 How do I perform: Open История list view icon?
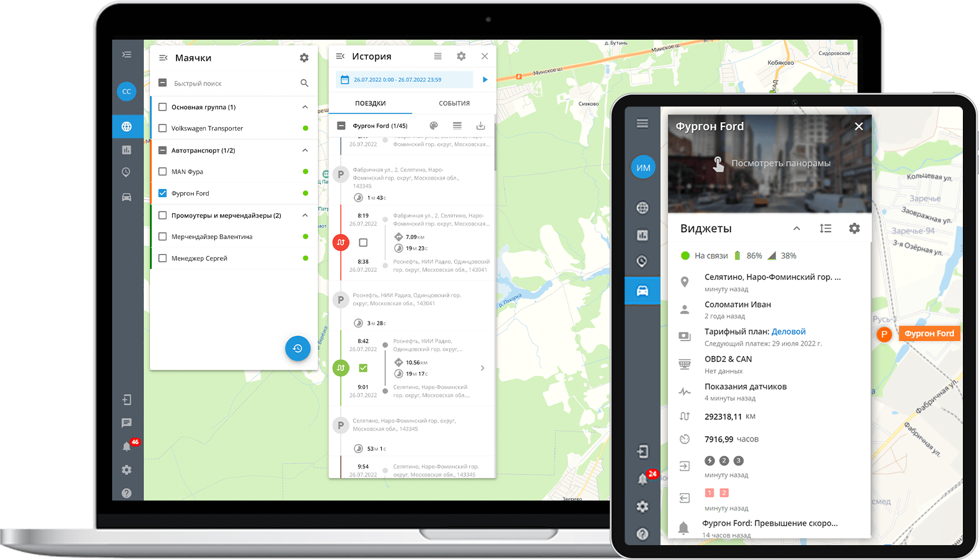click(x=438, y=56)
